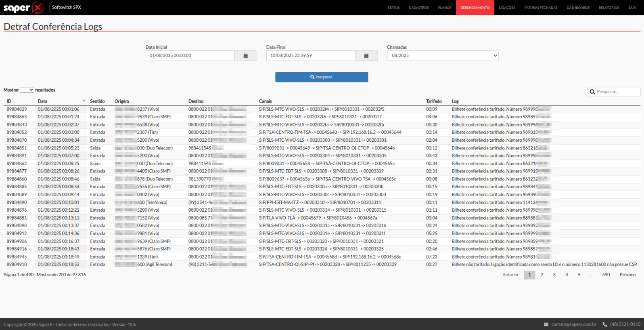
Task: Open the Dashboards menu
Action: point(578,8)
